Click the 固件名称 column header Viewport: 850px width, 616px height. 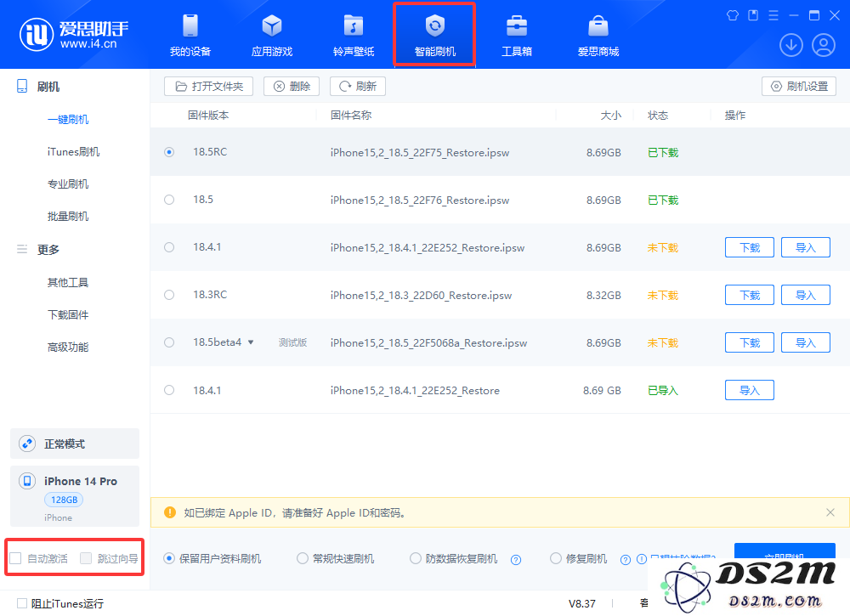pyautogui.click(x=351, y=116)
